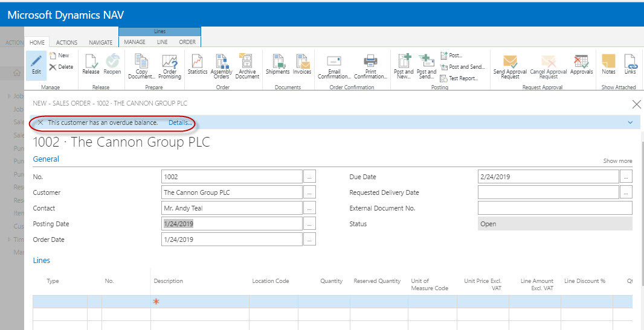Open Approvals

point(582,65)
